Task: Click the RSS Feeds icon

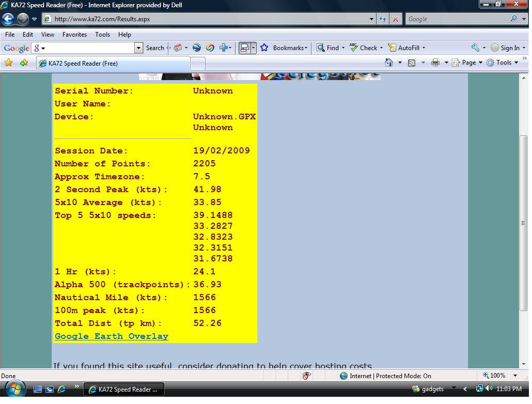Action: click(x=412, y=63)
